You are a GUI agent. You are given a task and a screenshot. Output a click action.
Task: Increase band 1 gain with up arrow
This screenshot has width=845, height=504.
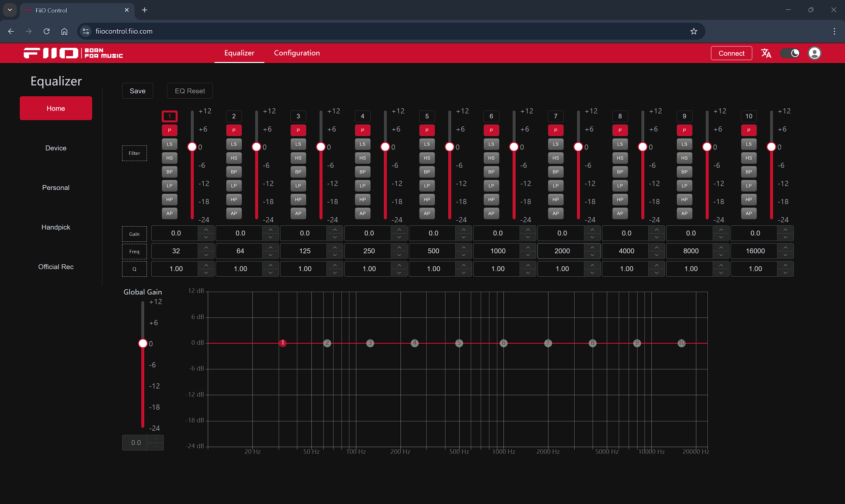206,230
